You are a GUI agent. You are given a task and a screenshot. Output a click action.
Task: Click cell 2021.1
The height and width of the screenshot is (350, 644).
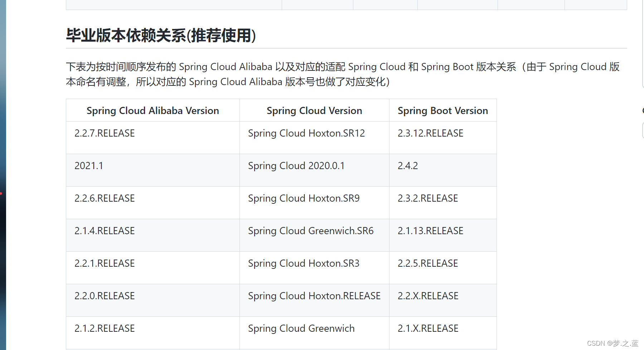(x=153, y=170)
